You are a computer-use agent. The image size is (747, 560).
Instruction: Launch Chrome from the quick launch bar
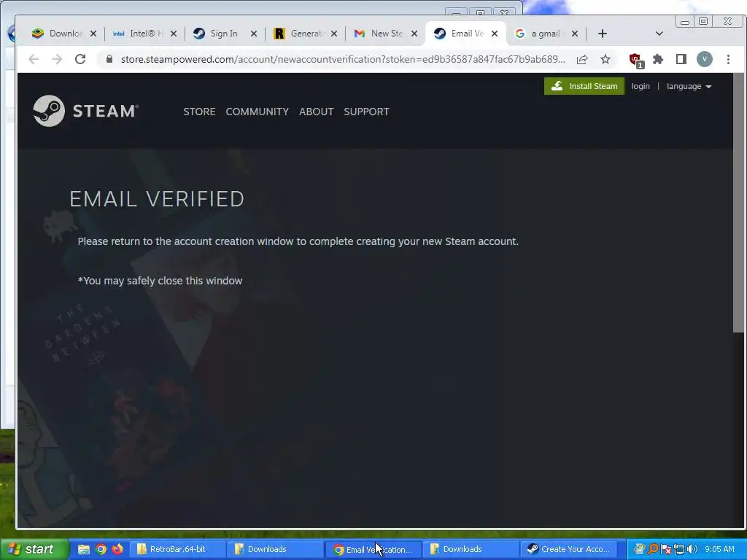point(101,549)
